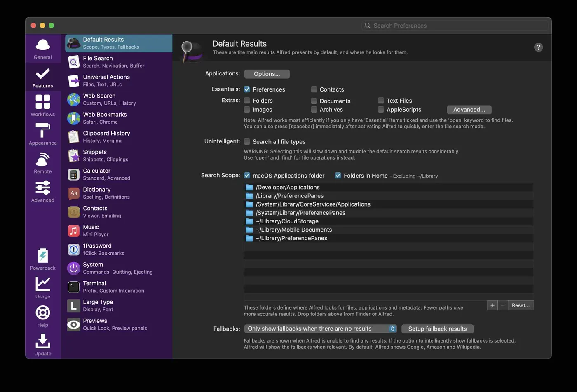The height and width of the screenshot is (392, 577).
Task: Select the Dictionary feature icon
Action: 73,193
